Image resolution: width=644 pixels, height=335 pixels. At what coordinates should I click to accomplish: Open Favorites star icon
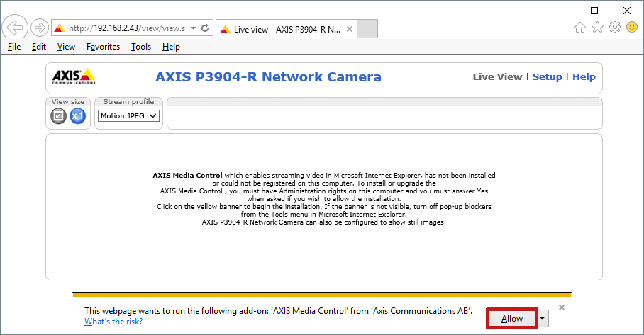pos(597,28)
